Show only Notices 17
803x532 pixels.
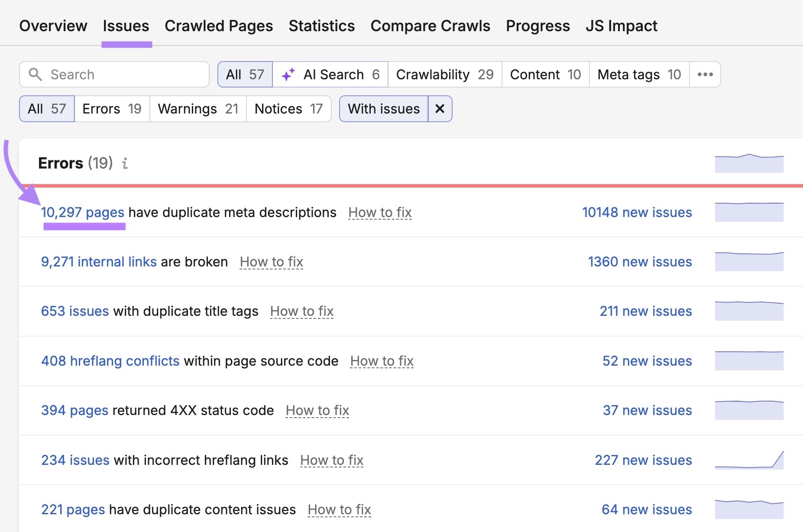pos(289,109)
